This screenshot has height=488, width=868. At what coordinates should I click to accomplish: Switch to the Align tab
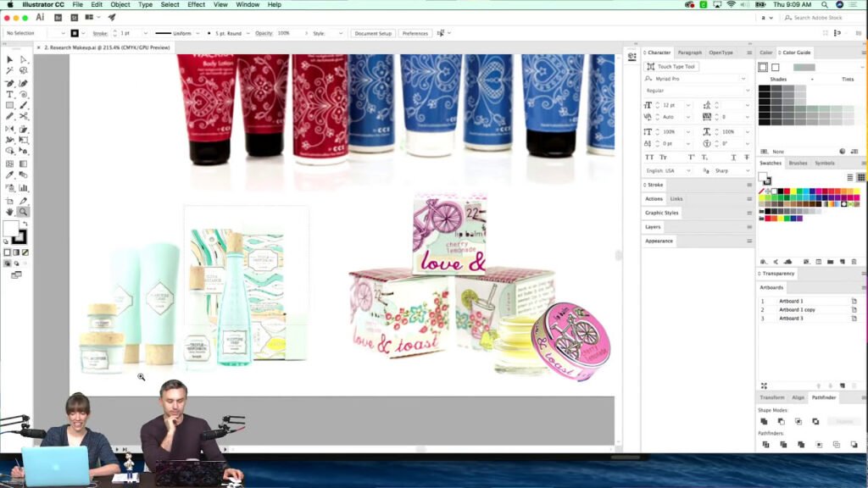click(x=798, y=398)
